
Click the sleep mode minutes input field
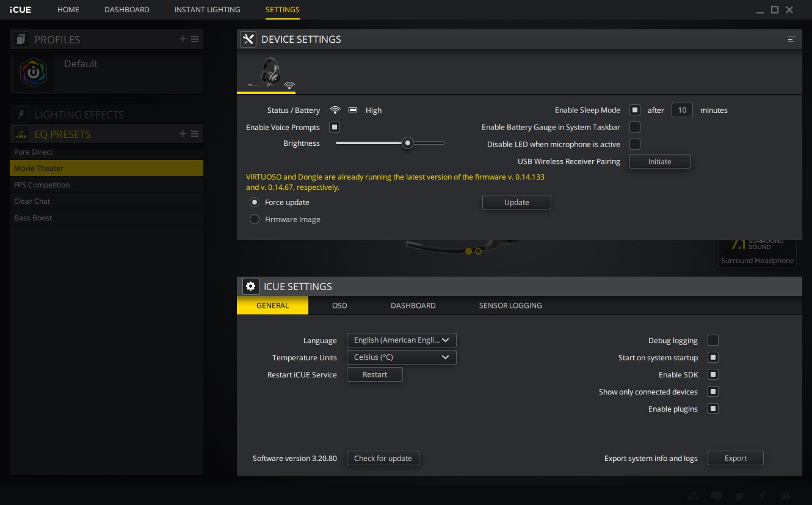click(682, 110)
